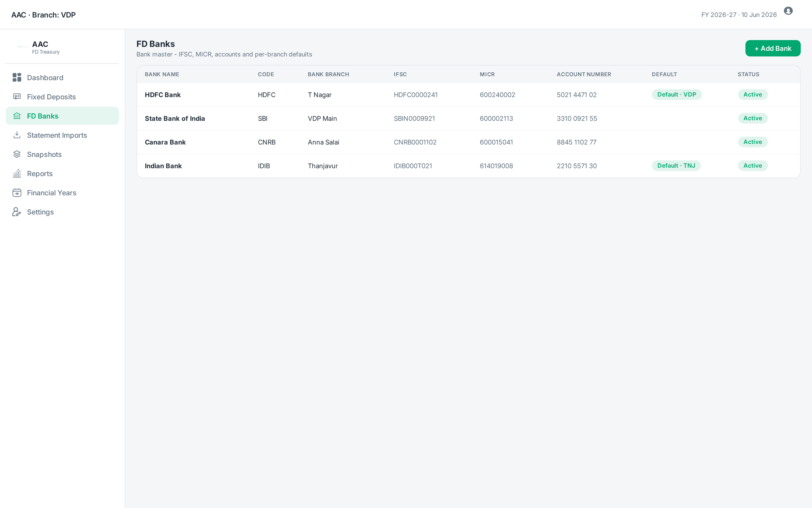This screenshot has width=812, height=508.
Task: Click the IDIB code cell
Action: coord(264,166)
